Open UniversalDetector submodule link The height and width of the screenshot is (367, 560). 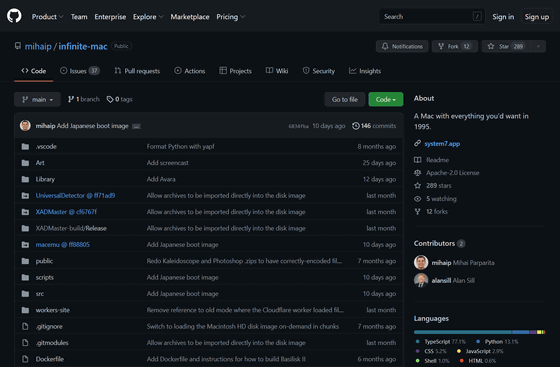[x=75, y=196]
